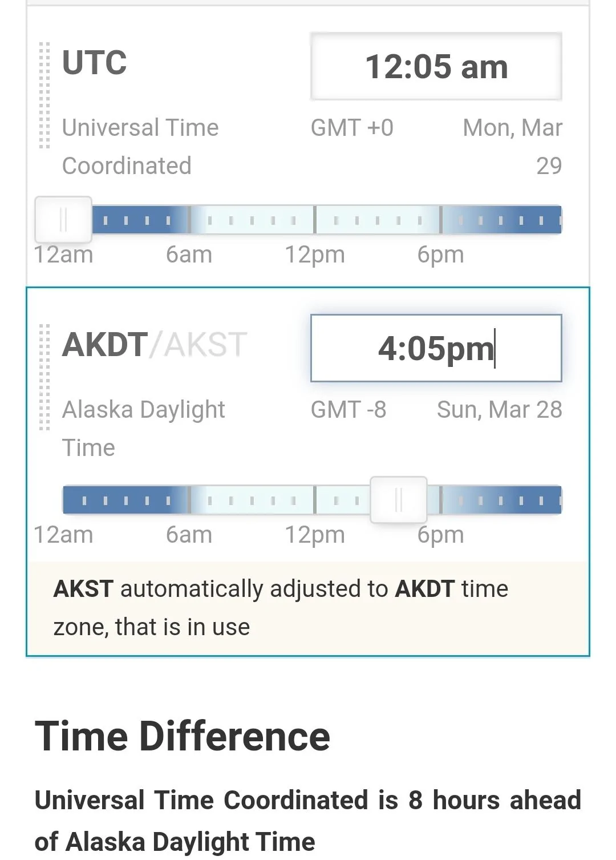
Task: Select the UTC timezone label
Action: click(95, 62)
